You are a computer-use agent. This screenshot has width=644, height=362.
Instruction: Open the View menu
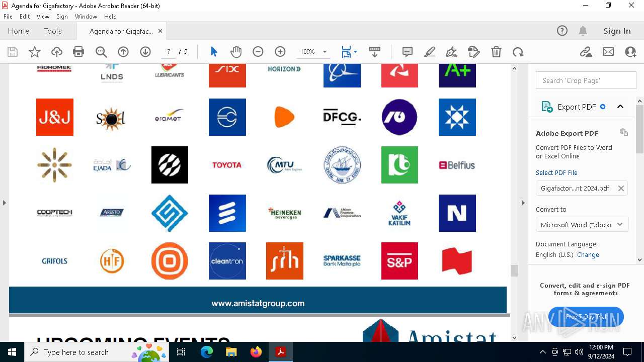pos(43,17)
